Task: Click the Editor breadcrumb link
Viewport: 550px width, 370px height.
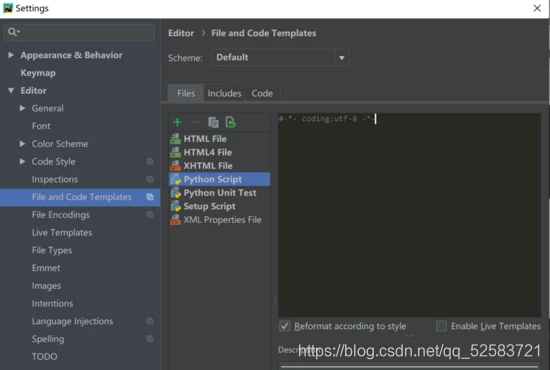Action: click(181, 33)
